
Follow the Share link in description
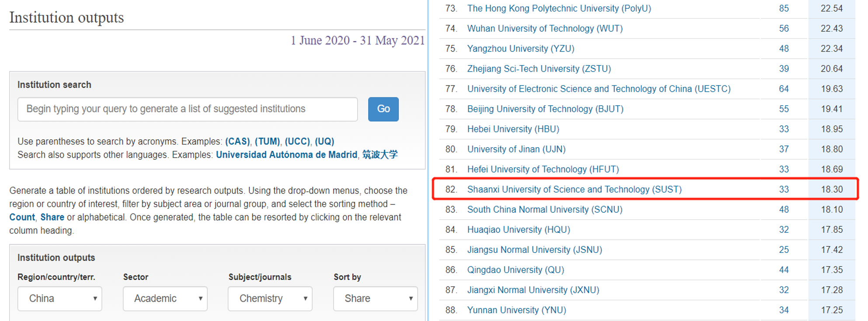(52, 217)
